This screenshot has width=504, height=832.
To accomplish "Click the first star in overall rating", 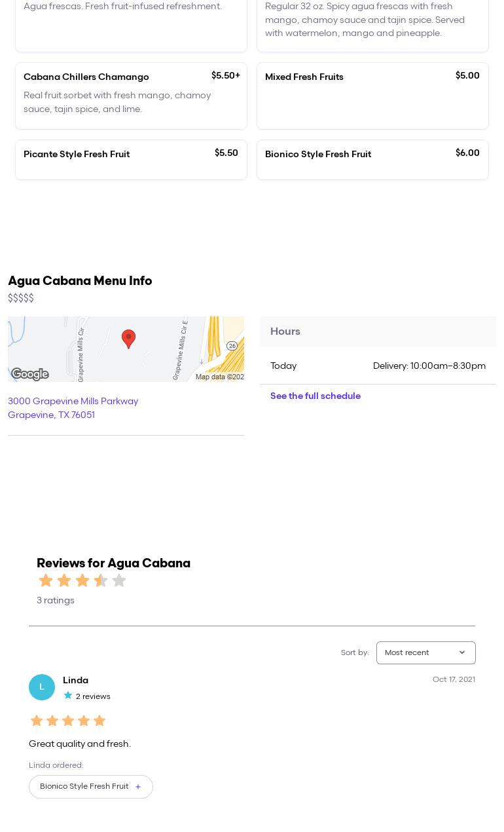I will [46, 580].
